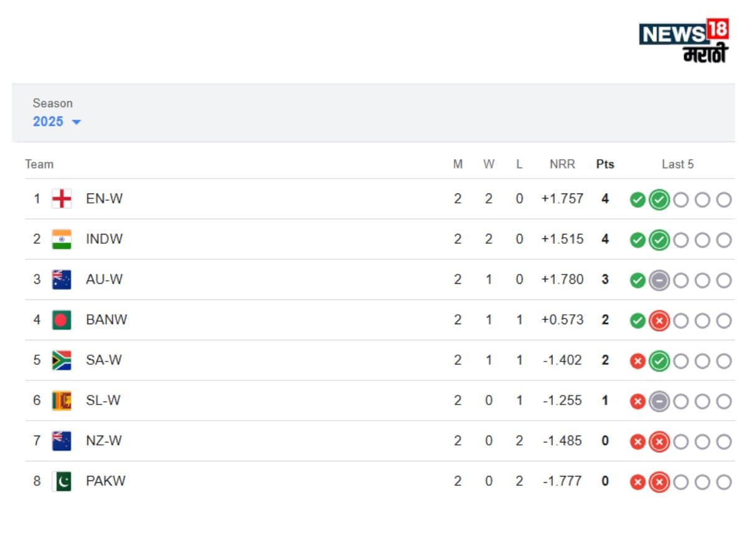This screenshot has height=560, width=747.
Task: Select the NZ-W team row name
Action: click(104, 441)
